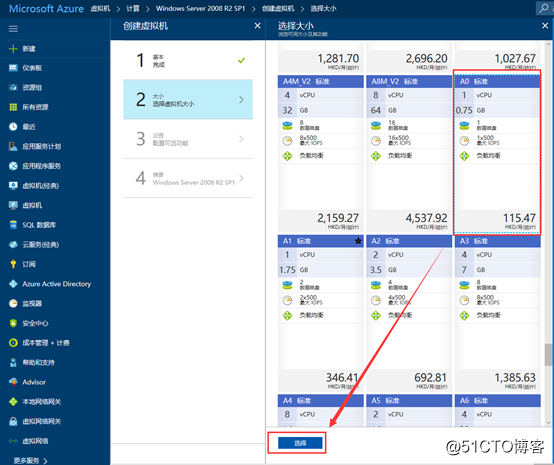
Task: Open 云服务(经典) cloud services in sidebar
Action: (x=34, y=245)
